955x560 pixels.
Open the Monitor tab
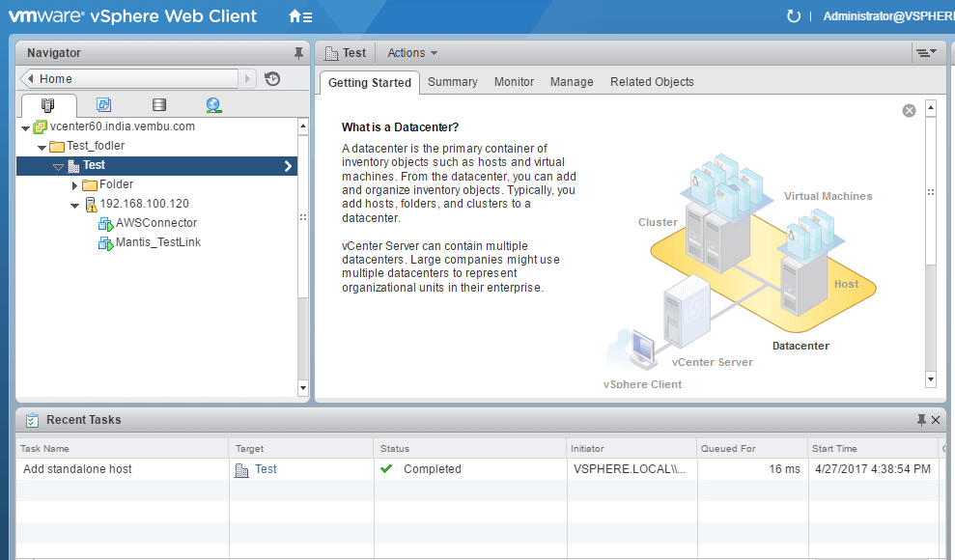click(514, 81)
